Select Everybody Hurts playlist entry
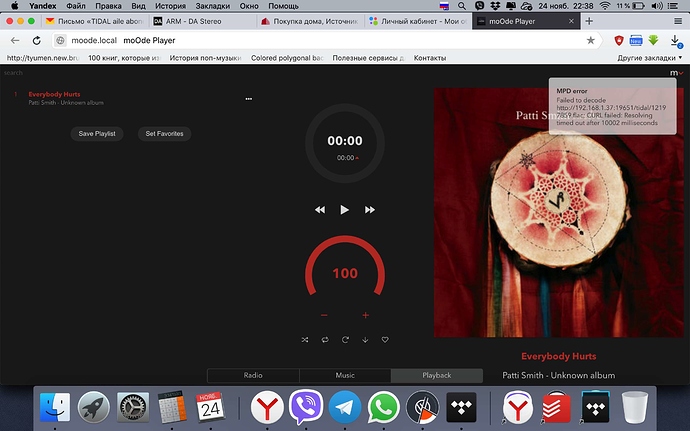690x431 pixels. [54, 94]
